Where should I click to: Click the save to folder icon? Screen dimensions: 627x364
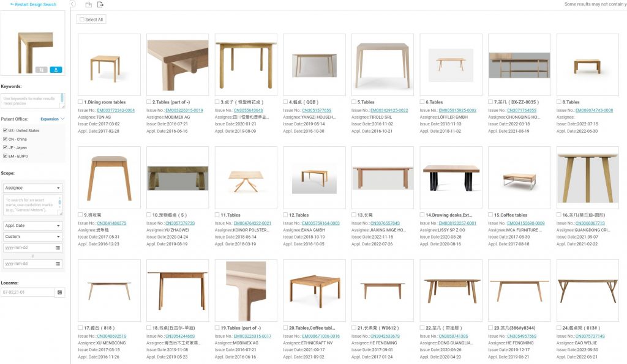click(88, 4)
